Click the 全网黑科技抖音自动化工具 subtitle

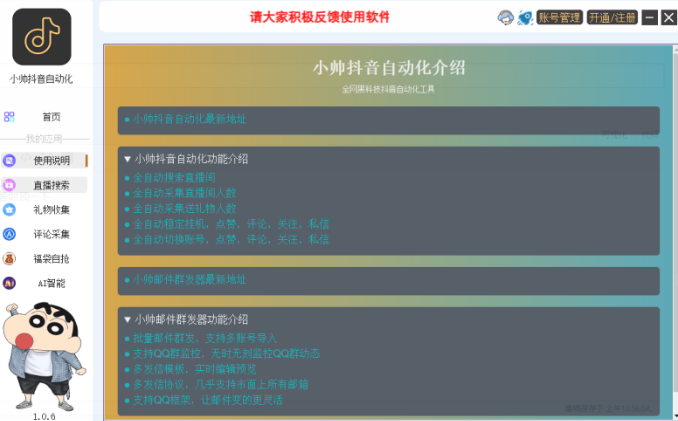(388, 89)
